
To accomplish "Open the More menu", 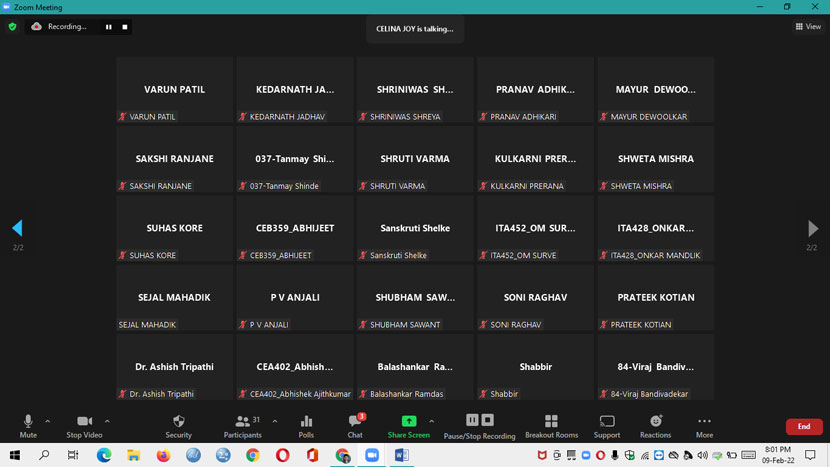I will tap(704, 426).
